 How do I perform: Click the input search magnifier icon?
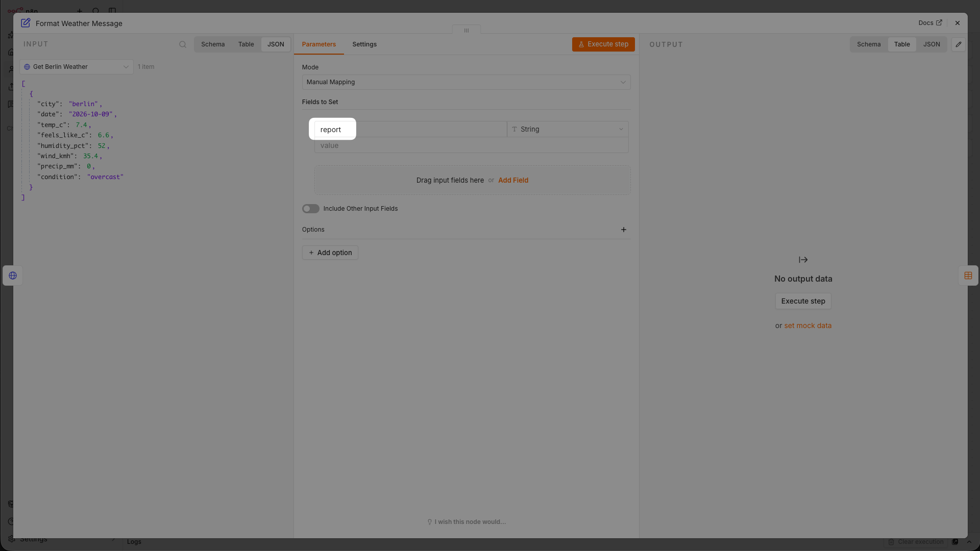coord(183,44)
